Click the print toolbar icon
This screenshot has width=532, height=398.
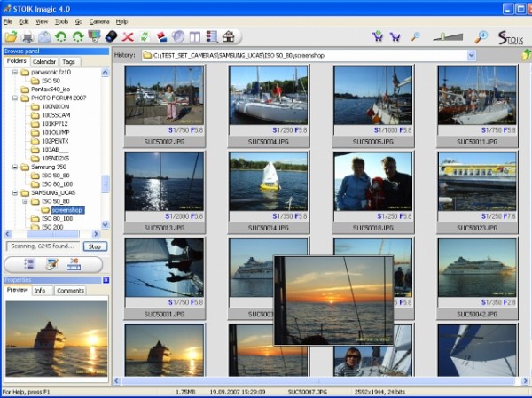coord(27,37)
